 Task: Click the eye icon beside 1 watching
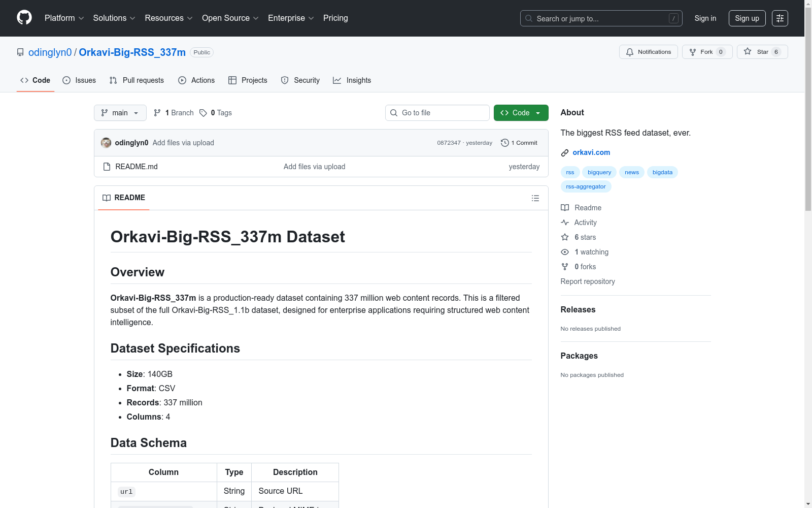tap(565, 252)
